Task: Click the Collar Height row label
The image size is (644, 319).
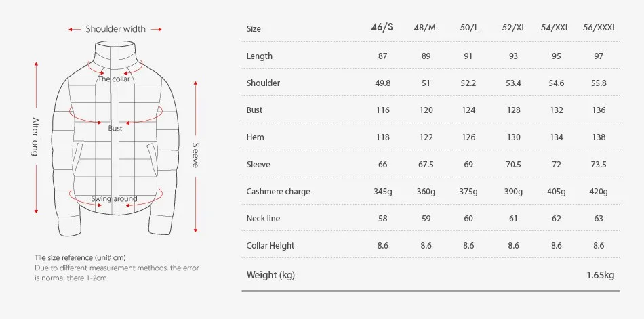Action: click(x=270, y=246)
